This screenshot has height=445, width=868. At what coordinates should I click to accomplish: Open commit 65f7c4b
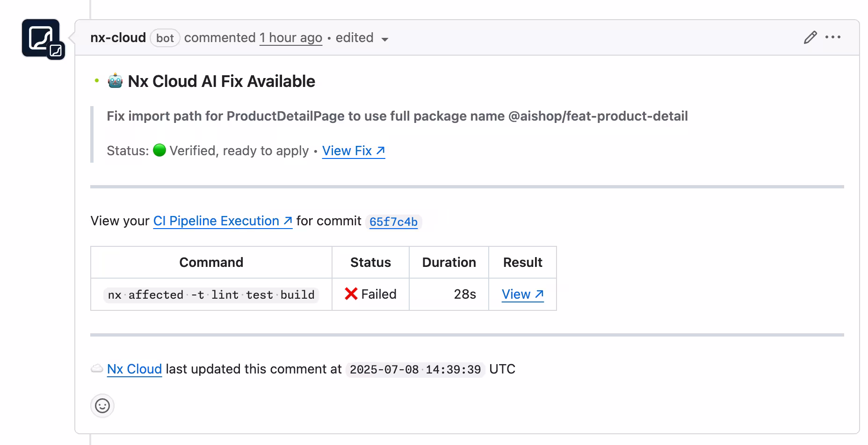(393, 222)
